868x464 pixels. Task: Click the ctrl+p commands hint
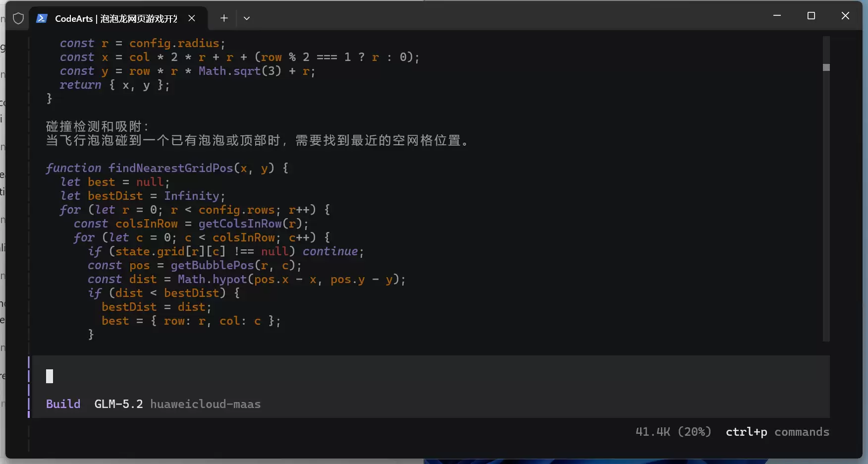[777, 432]
